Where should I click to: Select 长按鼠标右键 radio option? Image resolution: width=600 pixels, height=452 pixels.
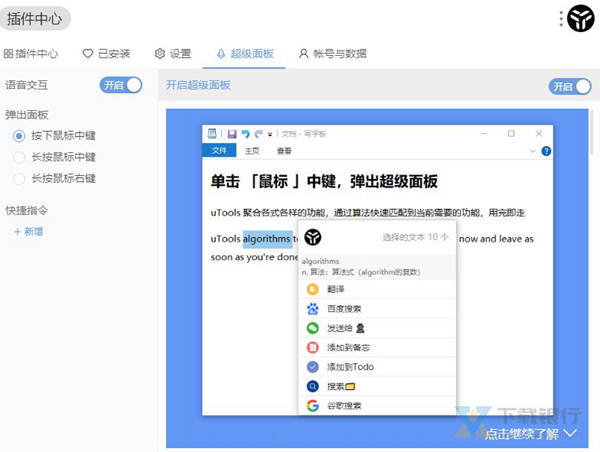click(x=54, y=178)
